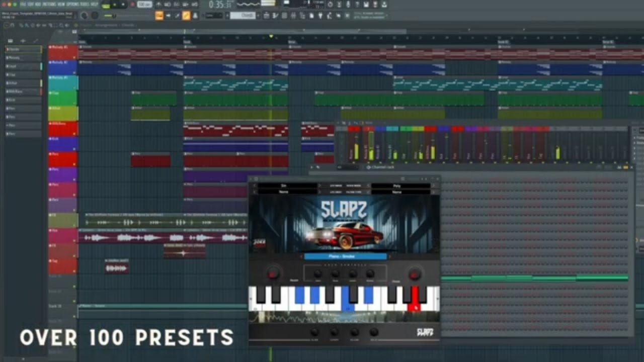Click the first orange highlighted toolbar icon
644x362 pixels.
(x=159, y=16)
